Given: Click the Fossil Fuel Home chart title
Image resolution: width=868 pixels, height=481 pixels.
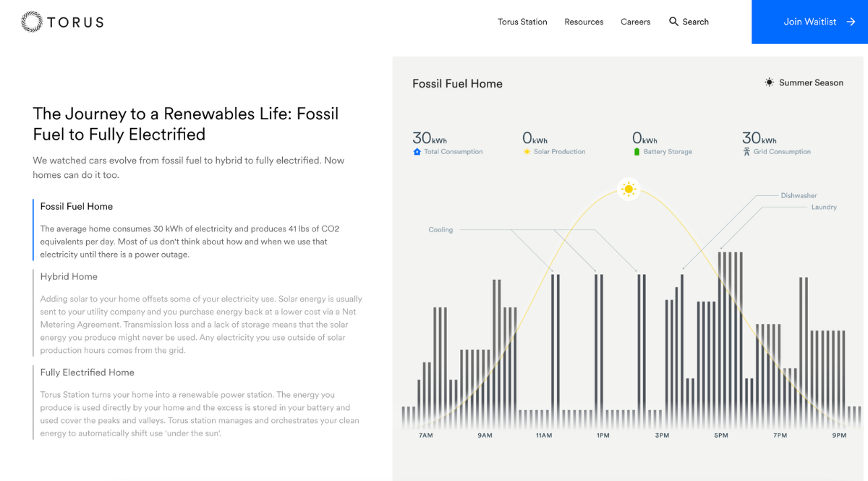Looking at the screenshot, I should 457,83.
